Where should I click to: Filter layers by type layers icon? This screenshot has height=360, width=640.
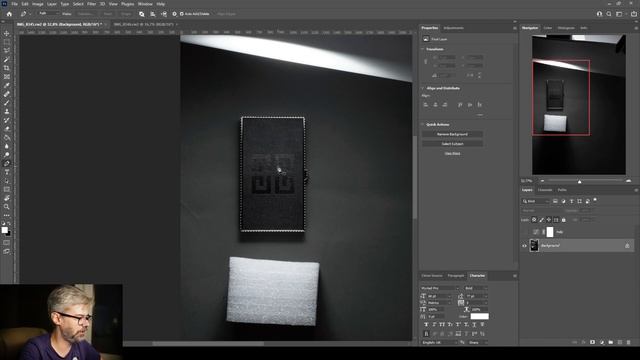tap(571, 201)
